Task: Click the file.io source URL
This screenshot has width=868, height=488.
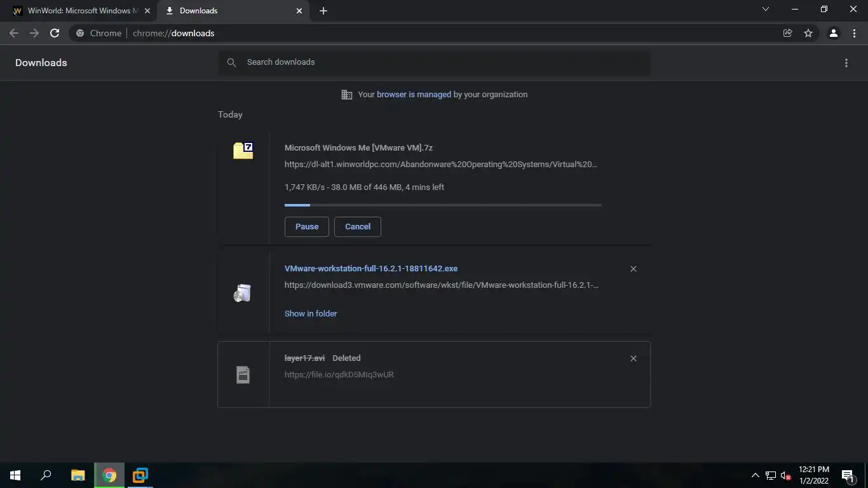Action: point(339,375)
